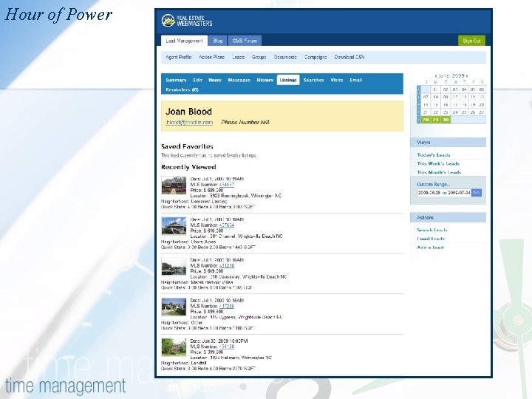Open the Notes tab
Screen dimensions: 532x399
(x=215, y=80)
